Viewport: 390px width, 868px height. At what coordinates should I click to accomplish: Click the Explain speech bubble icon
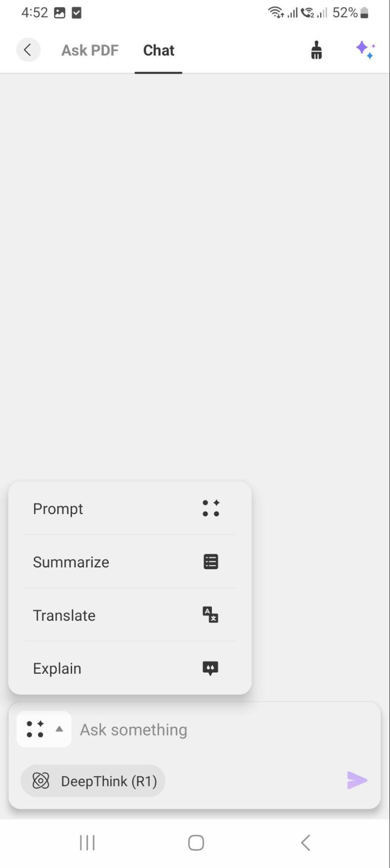click(x=211, y=668)
